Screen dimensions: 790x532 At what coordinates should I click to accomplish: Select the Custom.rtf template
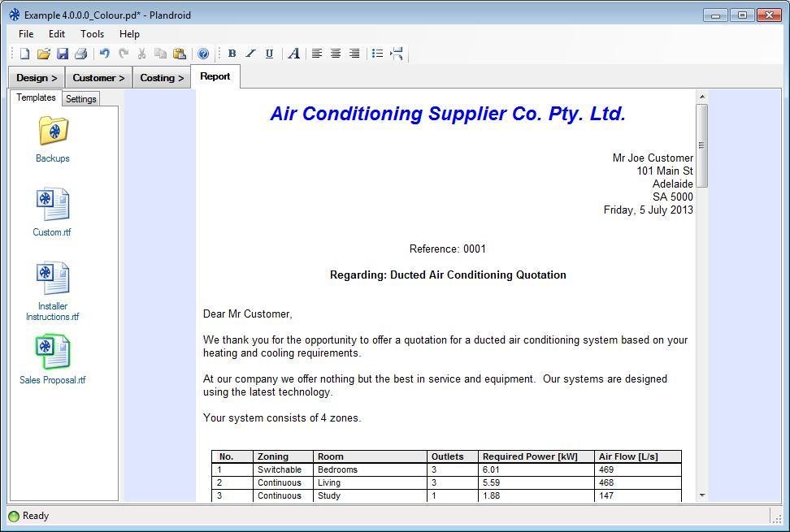click(52, 213)
